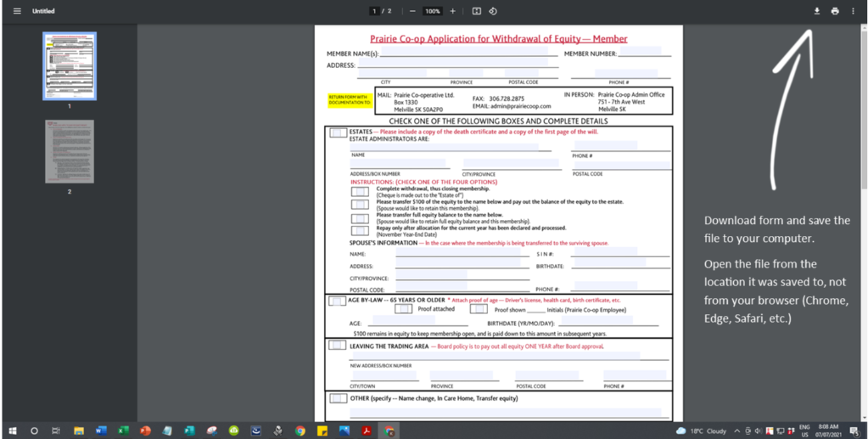The height and width of the screenshot is (439, 868).
Task: Rotate the document counterclockwise
Action: pyautogui.click(x=493, y=11)
